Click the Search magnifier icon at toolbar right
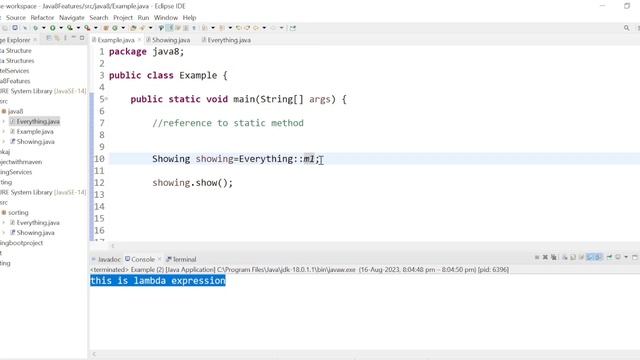 627,28
